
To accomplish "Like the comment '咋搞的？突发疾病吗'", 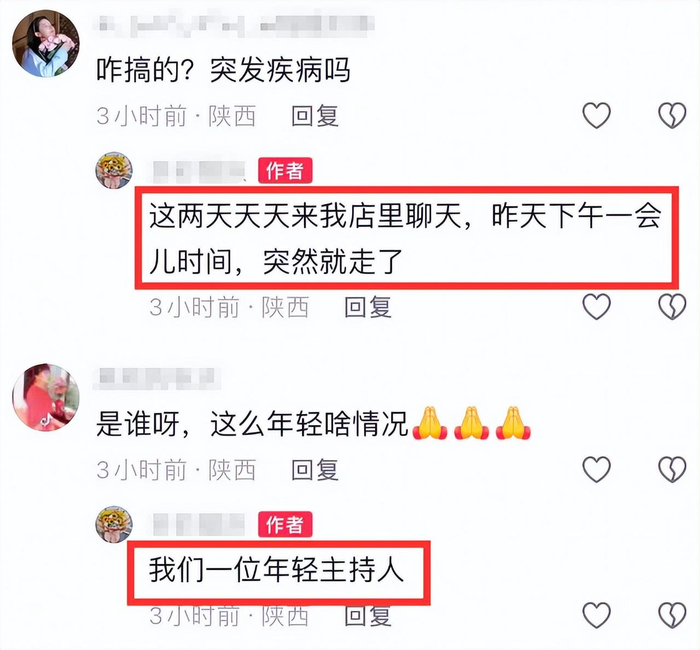I will click(597, 115).
